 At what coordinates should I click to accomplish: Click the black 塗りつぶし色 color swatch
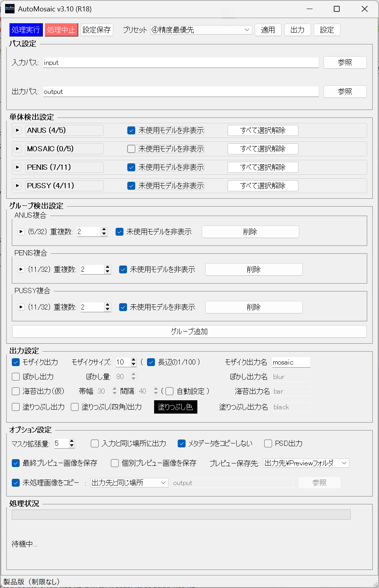point(175,407)
